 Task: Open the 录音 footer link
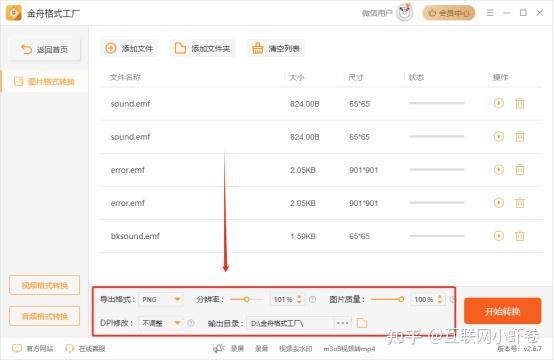(261, 349)
